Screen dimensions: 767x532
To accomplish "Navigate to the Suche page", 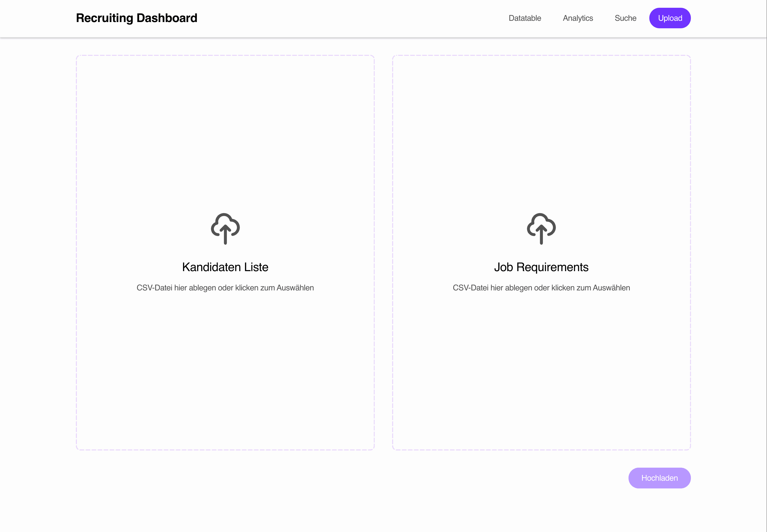I will click(x=625, y=18).
